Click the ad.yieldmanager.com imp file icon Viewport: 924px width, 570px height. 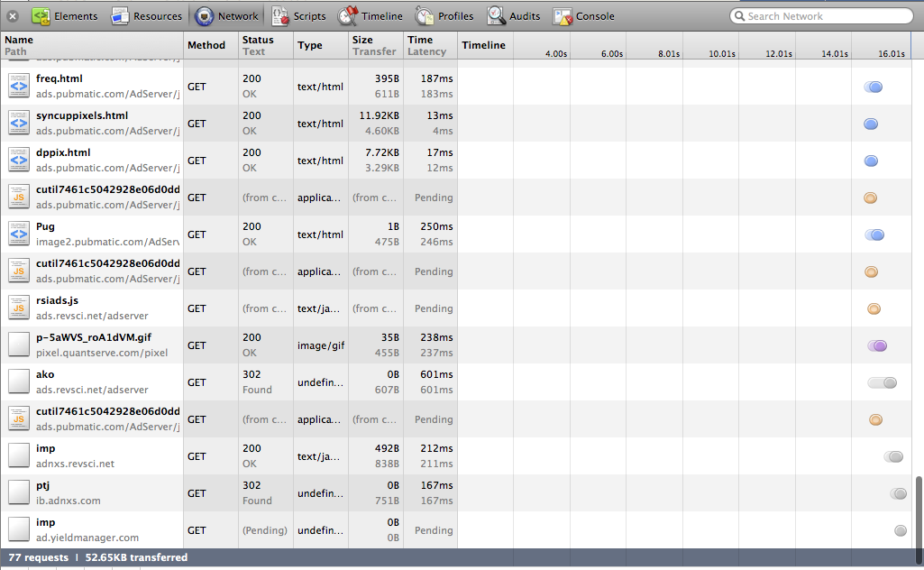point(19,530)
